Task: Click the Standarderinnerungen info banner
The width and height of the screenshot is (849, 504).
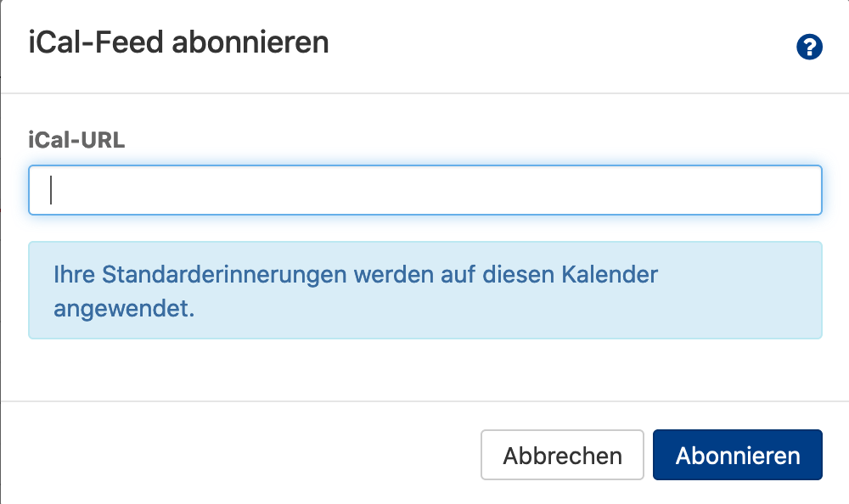Action: tap(424, 290)
